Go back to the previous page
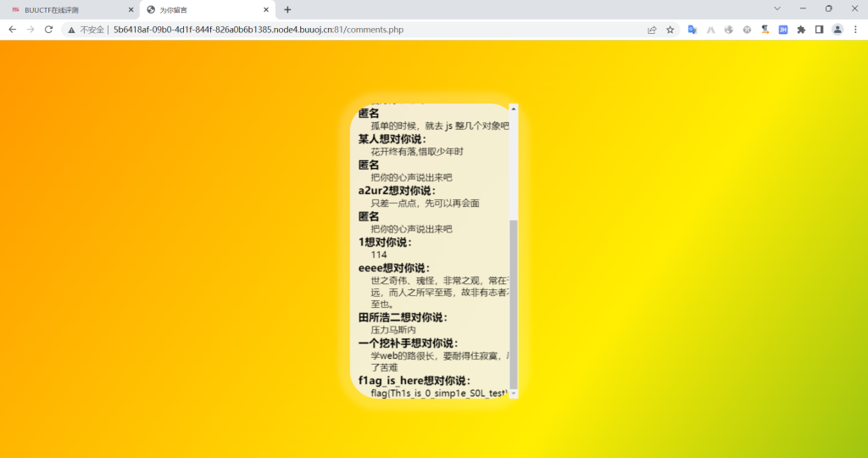Viewport: 868px width, 458px height. [x=12, y=29]
